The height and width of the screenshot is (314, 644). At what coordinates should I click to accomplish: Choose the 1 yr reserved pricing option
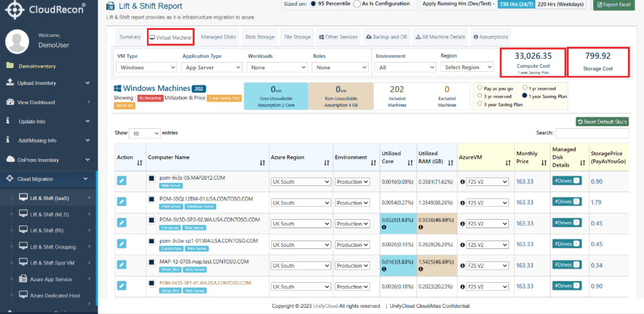tap(524, 88)
